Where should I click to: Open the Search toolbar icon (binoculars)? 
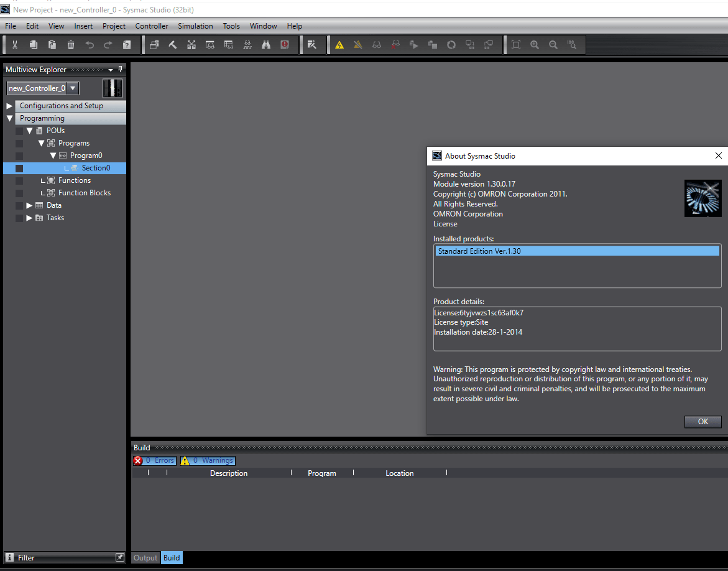(265, 44)
